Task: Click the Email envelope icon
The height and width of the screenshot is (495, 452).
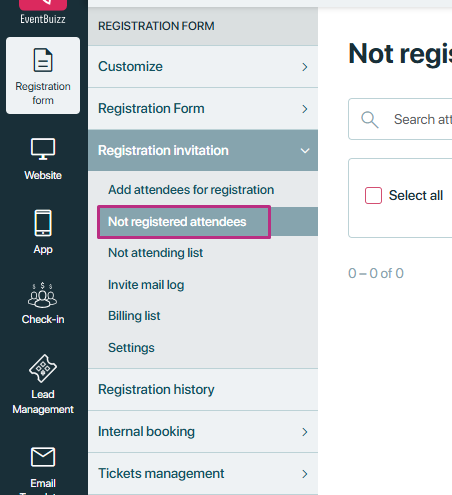Action: pos(43,457)
